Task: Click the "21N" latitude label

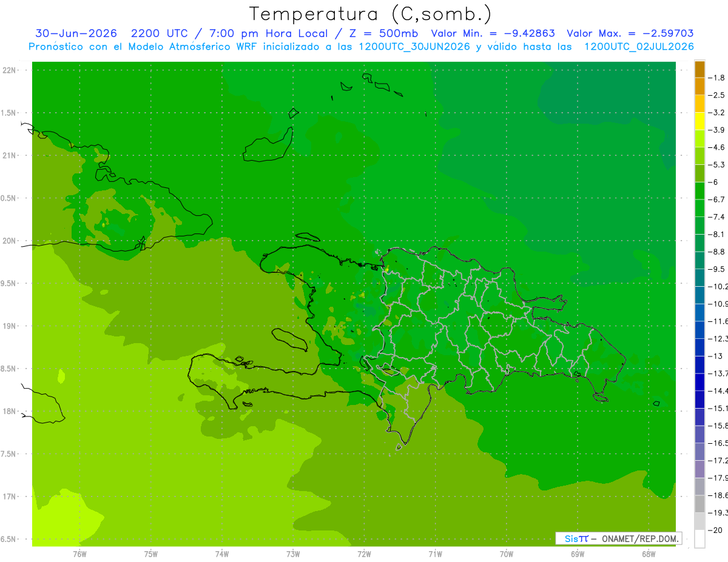Action: [x=10, y=156]
